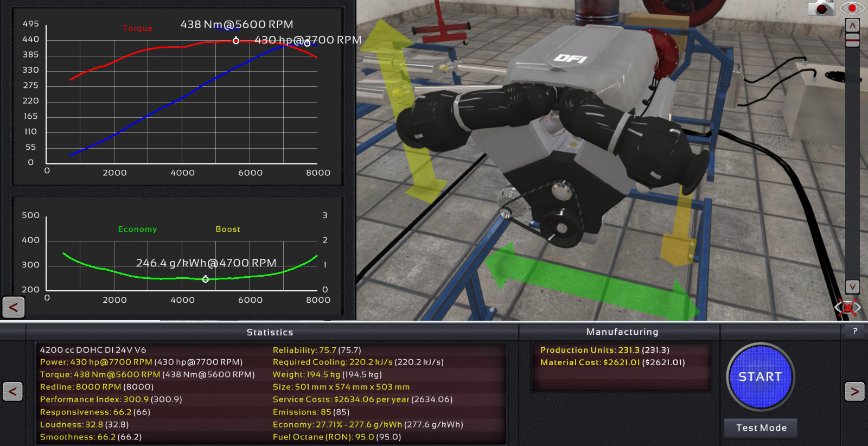Viewport: 868px width, 446px height.
Task: Toggle the red eye view icon
Action: [x=852, y=8]
